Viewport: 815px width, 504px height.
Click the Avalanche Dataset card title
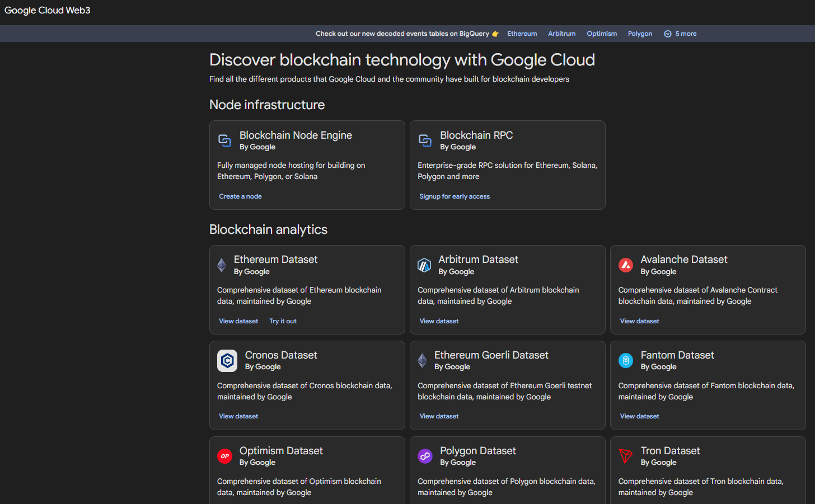tap(684, 260)
